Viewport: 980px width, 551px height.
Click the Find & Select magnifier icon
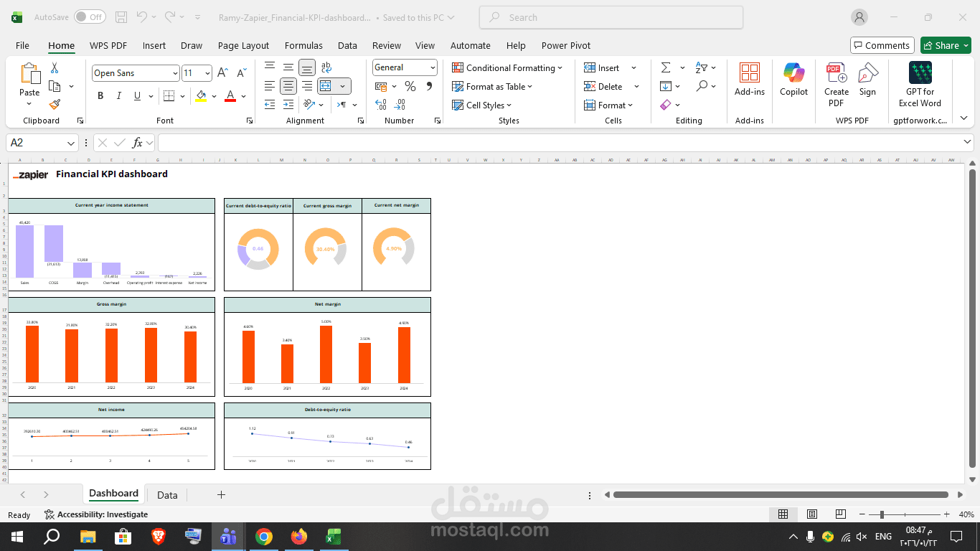[x=702, y=86]
